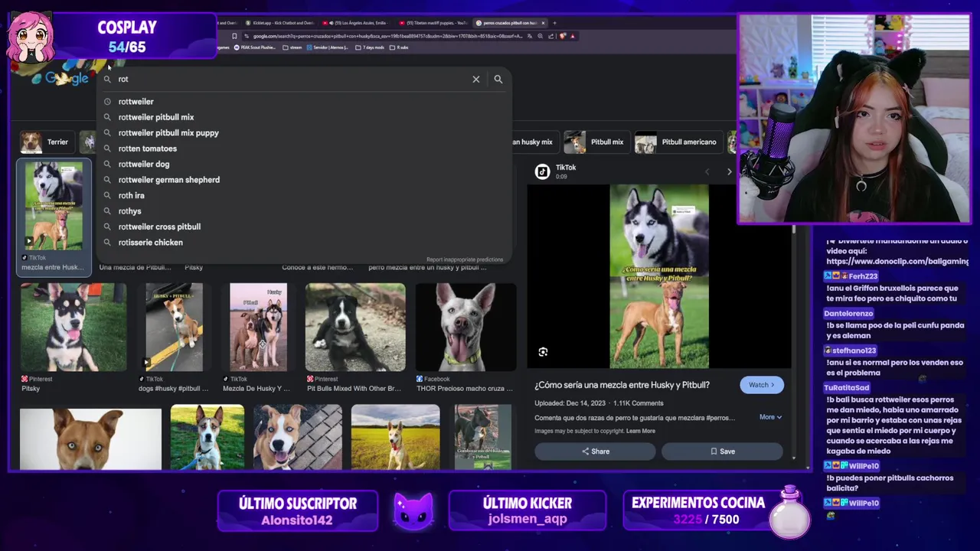This screenshot has height=551, width=980.
Task: Open the 'Servidor | Aternos' bookmark
Action: (x=328, y=47)
